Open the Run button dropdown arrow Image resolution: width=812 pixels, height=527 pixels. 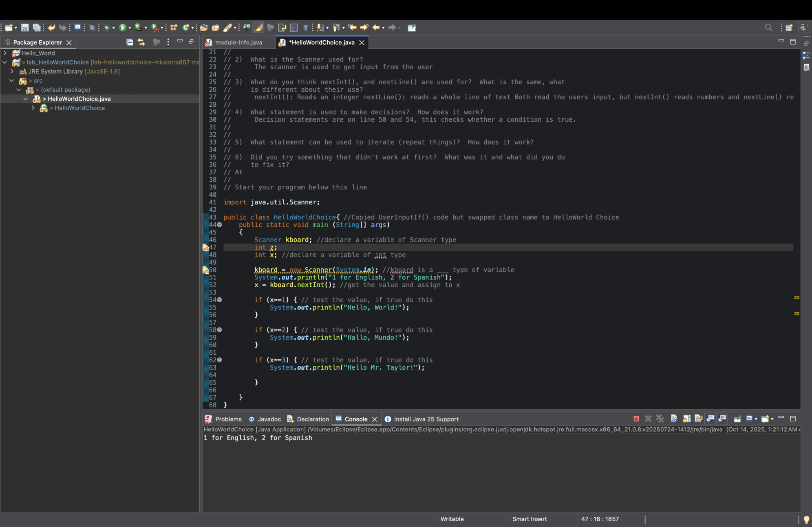click(130, 28)
